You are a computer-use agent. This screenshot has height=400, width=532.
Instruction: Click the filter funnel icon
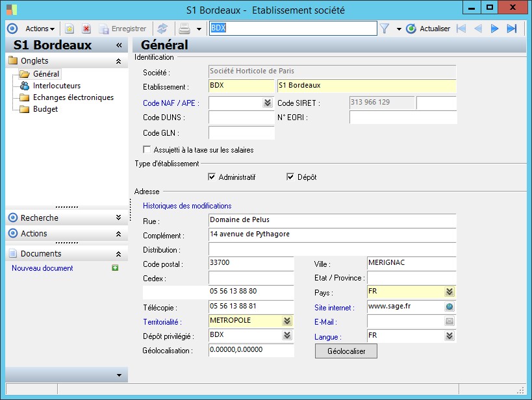(x=385, y=29)
